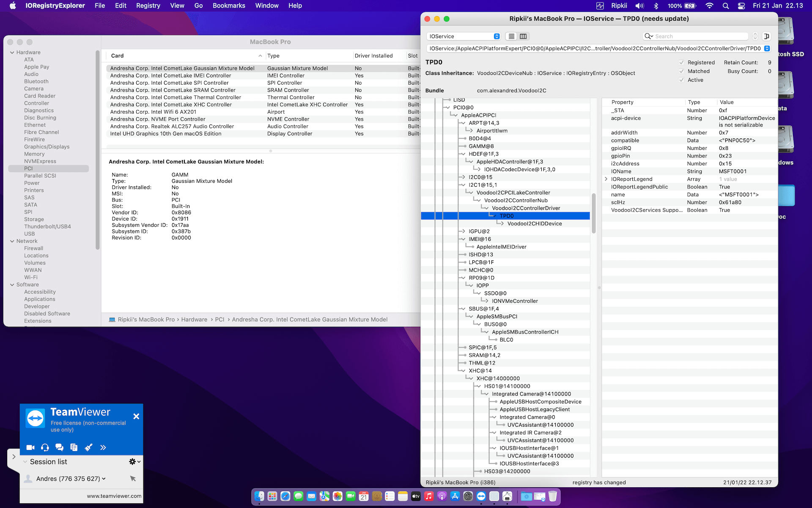This screenshot has width=812, height=508.
Task: Click the magnifier icon in registry search
Action: click(x=648, y=36)
